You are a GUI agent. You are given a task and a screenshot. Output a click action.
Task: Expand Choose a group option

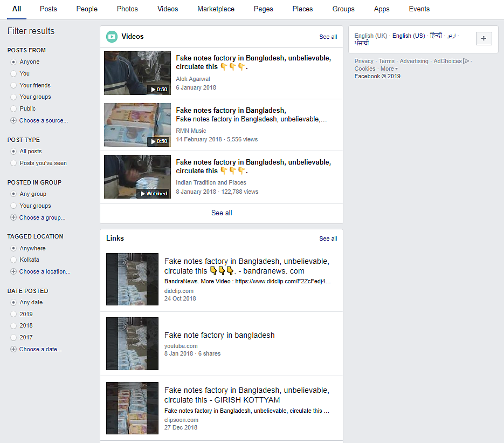[42, 217]
